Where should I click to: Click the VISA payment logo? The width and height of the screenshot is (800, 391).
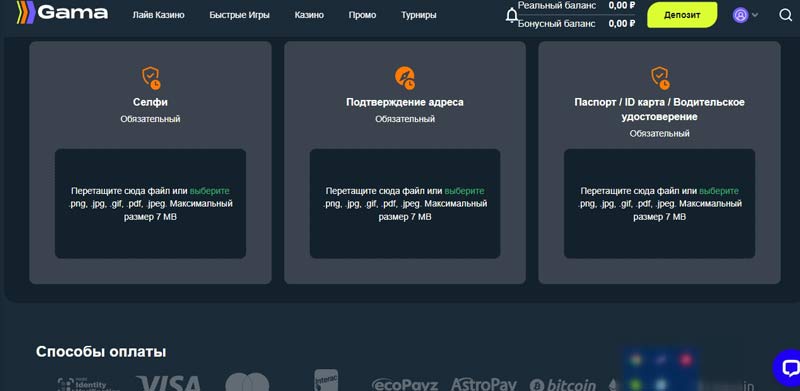(168, 383)
